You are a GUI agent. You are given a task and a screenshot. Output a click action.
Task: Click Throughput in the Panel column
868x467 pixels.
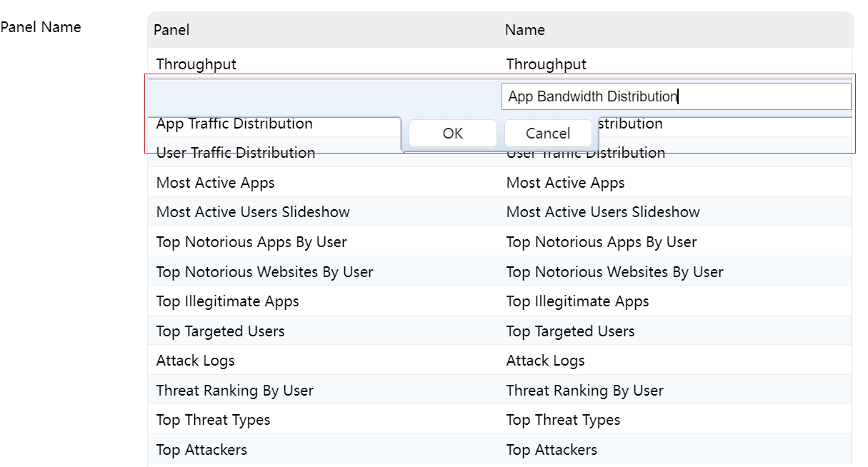(196, 64)
